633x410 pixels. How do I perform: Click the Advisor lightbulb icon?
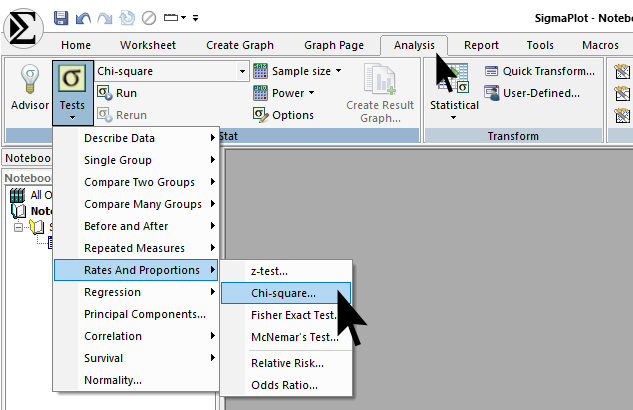coord(29,81)
